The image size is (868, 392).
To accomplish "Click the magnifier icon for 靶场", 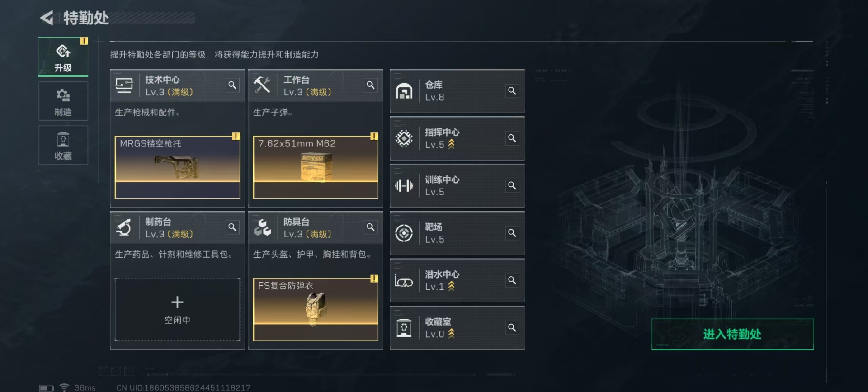I will pos(512,233).
